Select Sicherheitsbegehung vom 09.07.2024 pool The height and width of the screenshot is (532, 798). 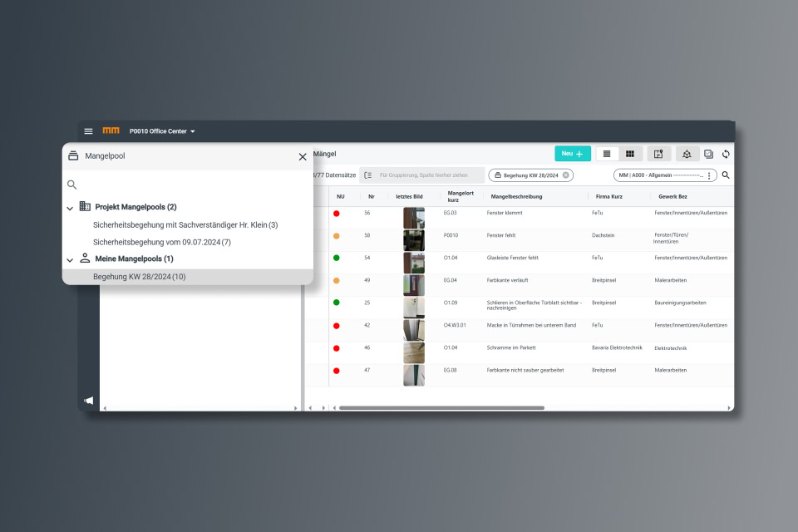161,242
